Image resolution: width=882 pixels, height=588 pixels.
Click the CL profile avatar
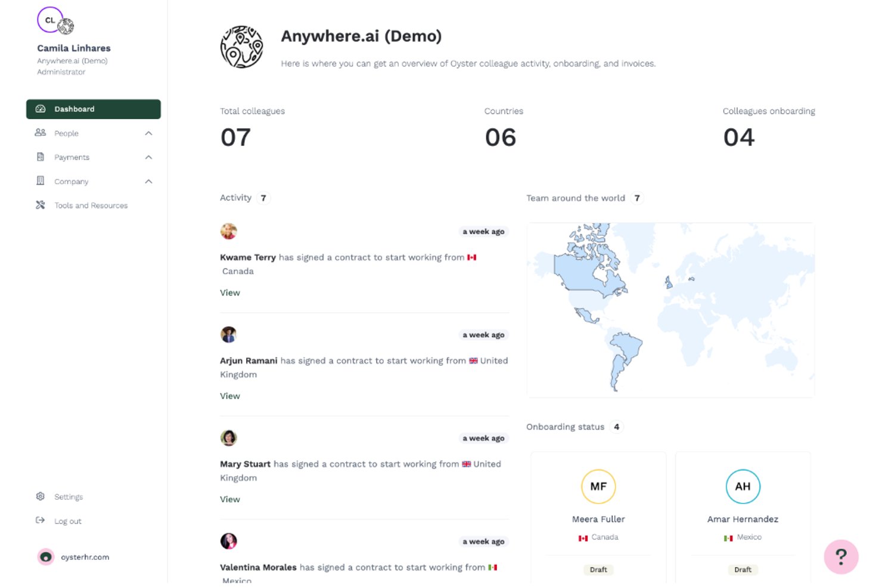pyautogui.click(x=50, y=20)
